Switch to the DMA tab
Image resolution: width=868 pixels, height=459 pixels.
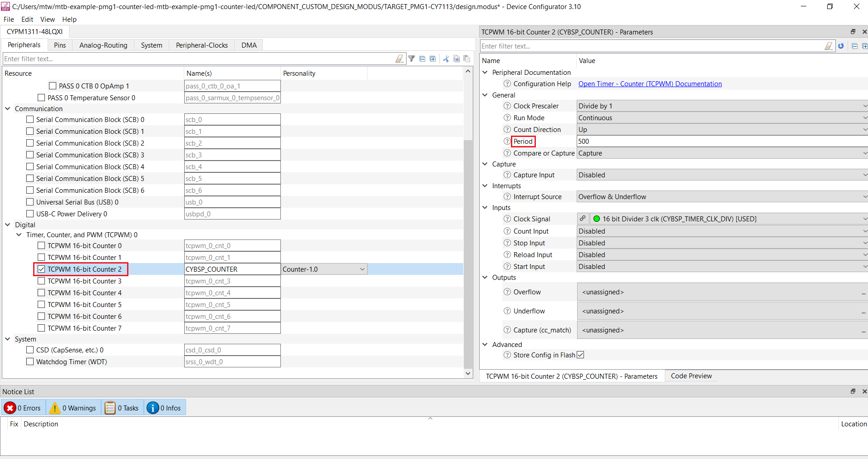coord(249,45)
